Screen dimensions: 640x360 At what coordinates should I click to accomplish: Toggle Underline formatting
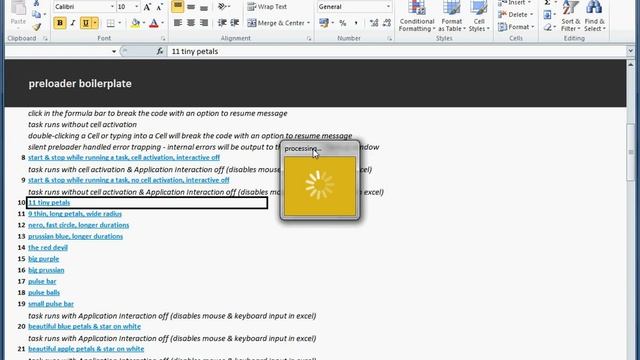tap(85, 23)
